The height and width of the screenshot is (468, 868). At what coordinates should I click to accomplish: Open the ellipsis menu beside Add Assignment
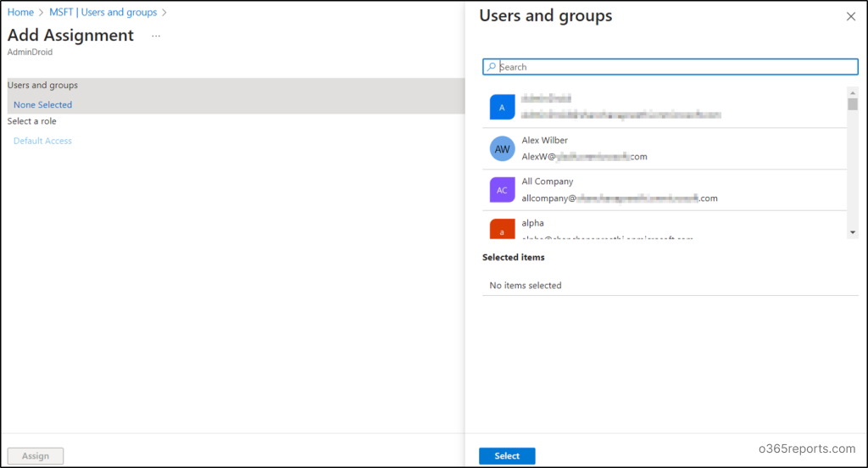click(156, 36)
